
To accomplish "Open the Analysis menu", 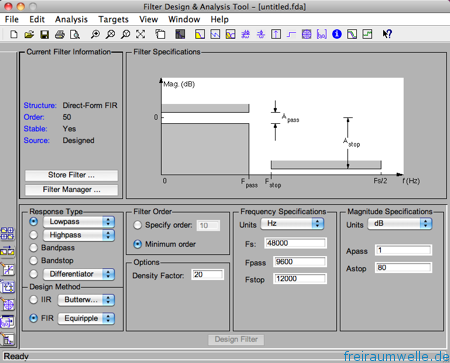I will pyautogui.click(x=71, y=19).
